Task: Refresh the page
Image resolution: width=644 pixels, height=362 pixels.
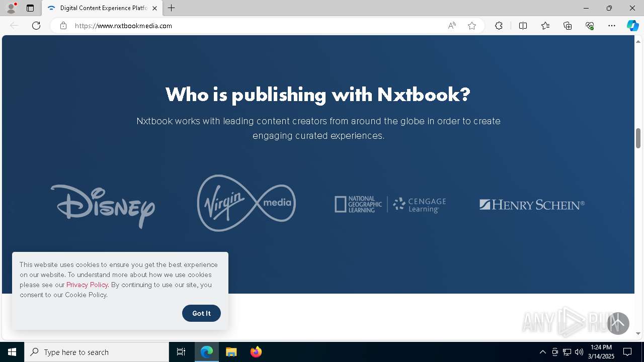Action: pyautogui.click(x=36, y=26)
